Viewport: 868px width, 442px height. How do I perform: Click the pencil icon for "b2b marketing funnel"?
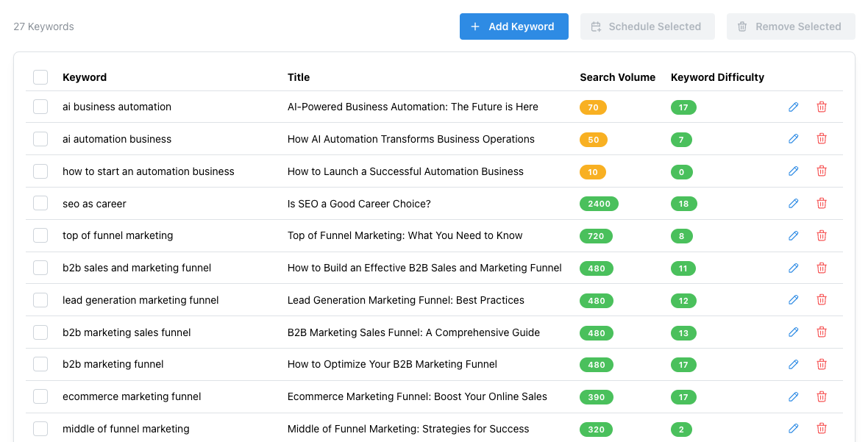tap(793, 364)
